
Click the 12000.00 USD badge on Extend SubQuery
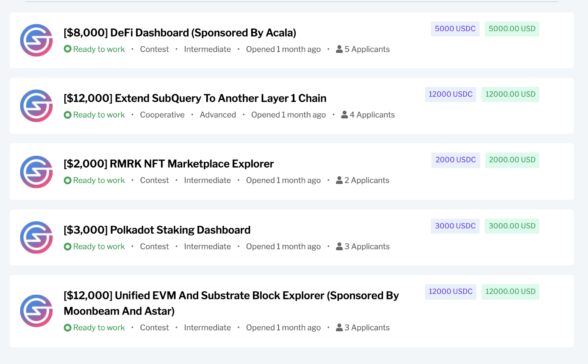coord(510,94)
